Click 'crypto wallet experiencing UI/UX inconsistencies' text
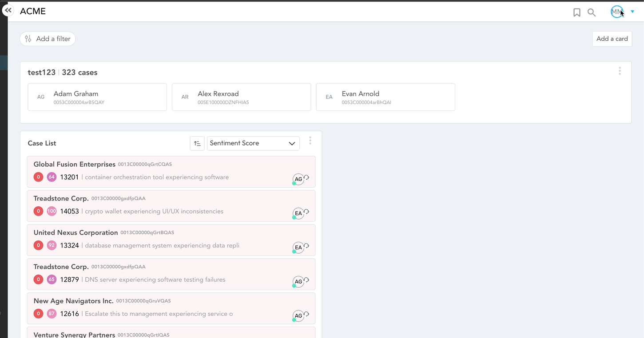Viewport: 644px width, 338px height. [x=154, y=211]
